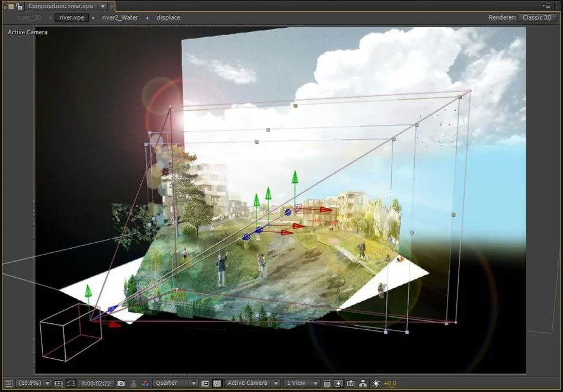This screenshot has width=563, height=392.
Task: Click the Classic 3D renderer button
Action: [537, 18]
